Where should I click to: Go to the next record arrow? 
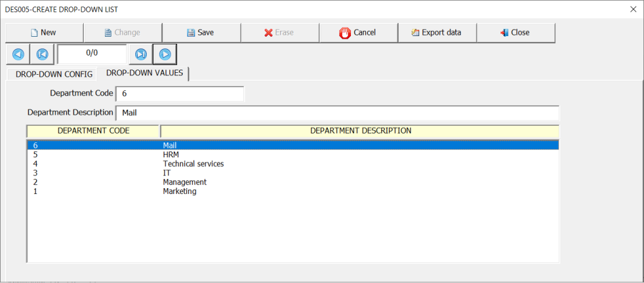point(165,54)
